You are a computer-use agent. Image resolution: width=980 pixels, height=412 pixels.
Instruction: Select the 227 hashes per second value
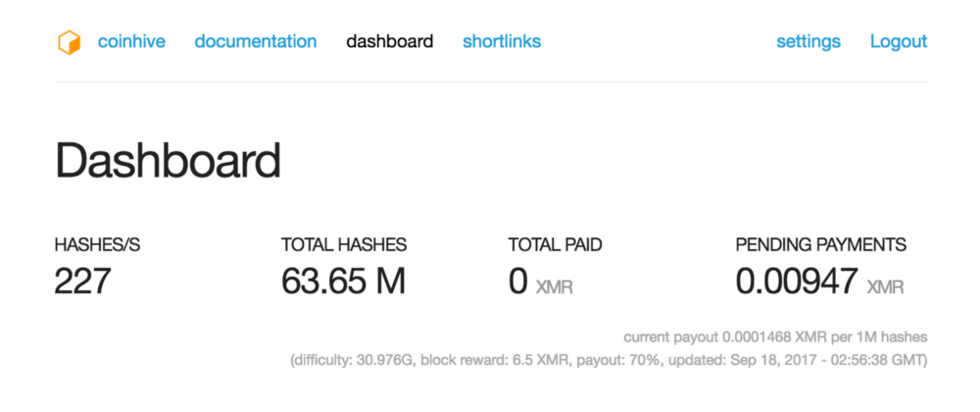coord(83,283)
